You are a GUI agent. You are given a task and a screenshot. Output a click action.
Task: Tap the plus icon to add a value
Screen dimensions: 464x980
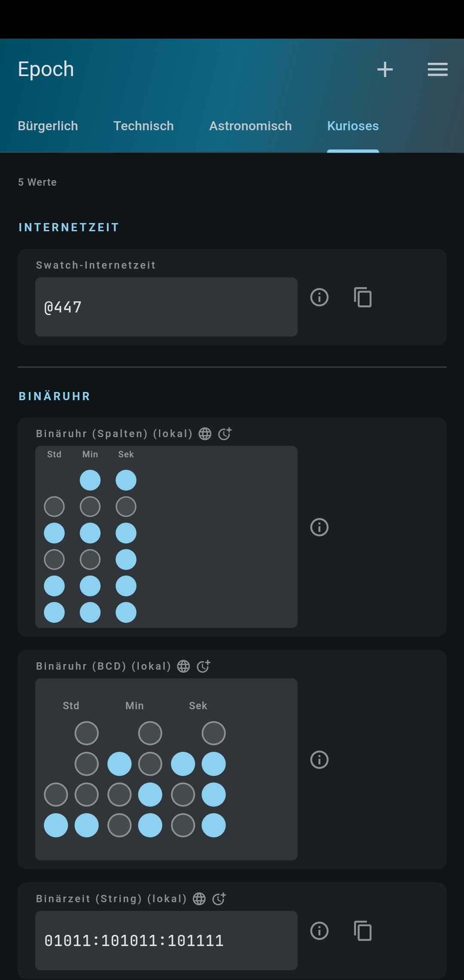(385, 69)
